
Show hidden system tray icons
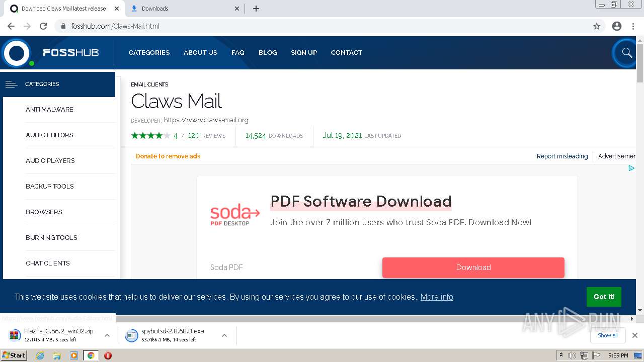(561, 355)
